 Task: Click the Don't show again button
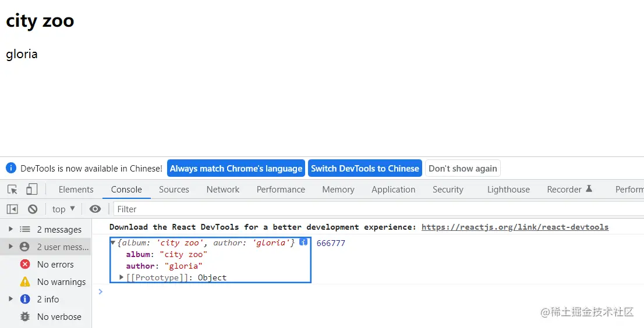tap(462, 168)
